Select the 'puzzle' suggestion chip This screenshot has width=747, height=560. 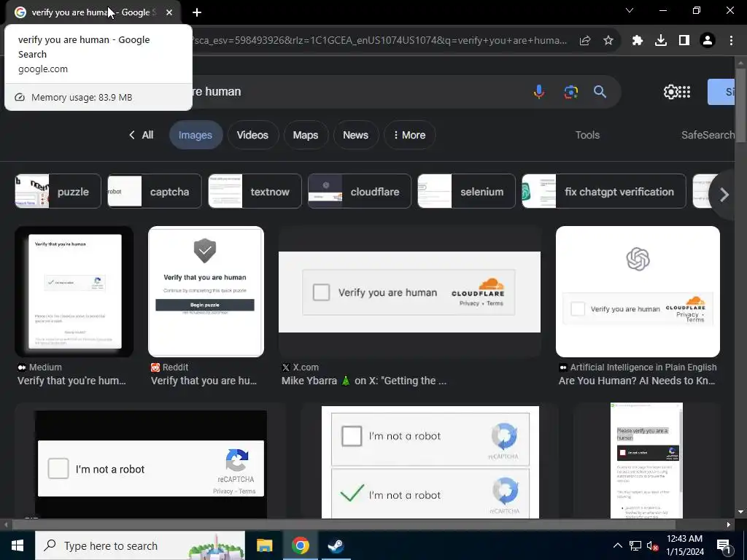pos(58,192)
